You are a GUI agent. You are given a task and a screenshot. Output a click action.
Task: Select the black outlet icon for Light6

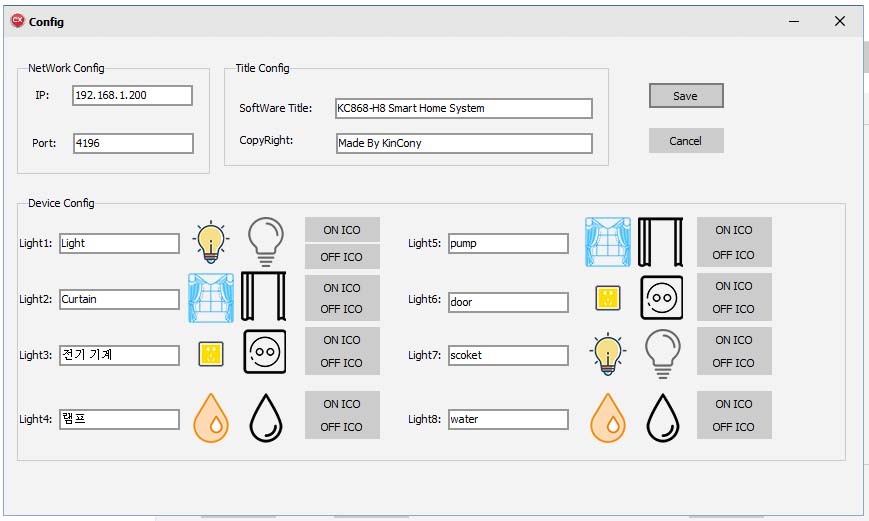click(x=661, y=297)
